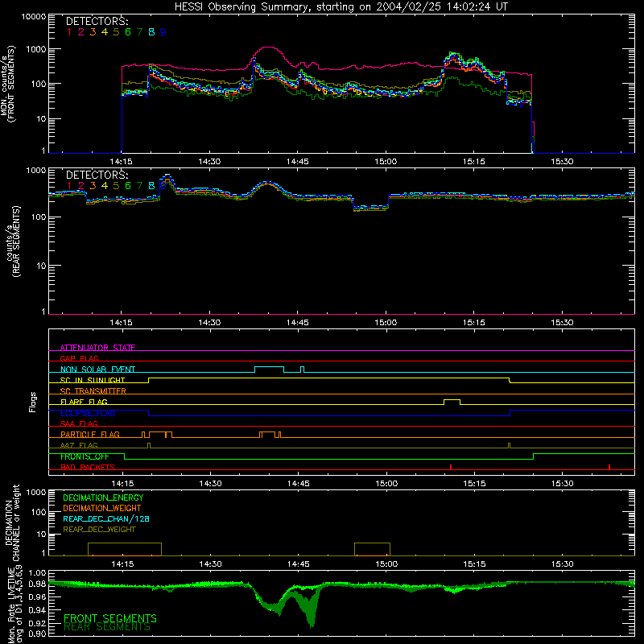Select detector 4 label in rear segments legend
Viewport: 644px width, 644px height.
pos(105,186)
